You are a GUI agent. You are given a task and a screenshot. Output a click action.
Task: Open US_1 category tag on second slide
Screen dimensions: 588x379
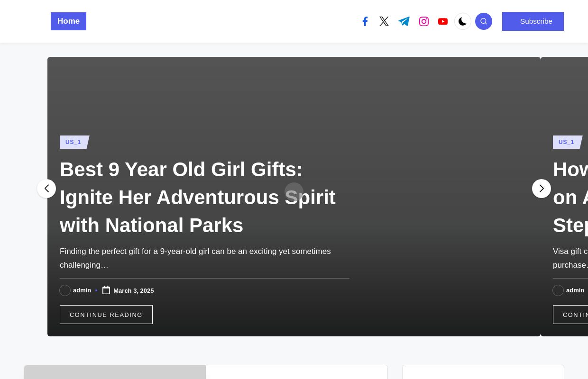567,142
